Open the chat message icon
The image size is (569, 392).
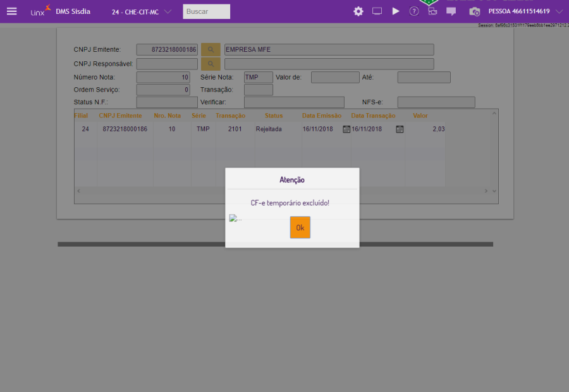click(451, 11)
